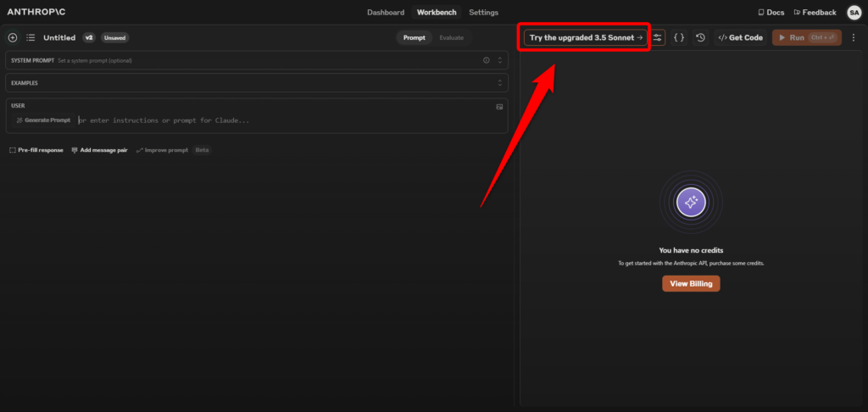Focus the system prompt input field
Screen dimensions: 868x412
(x=257, y=60)
